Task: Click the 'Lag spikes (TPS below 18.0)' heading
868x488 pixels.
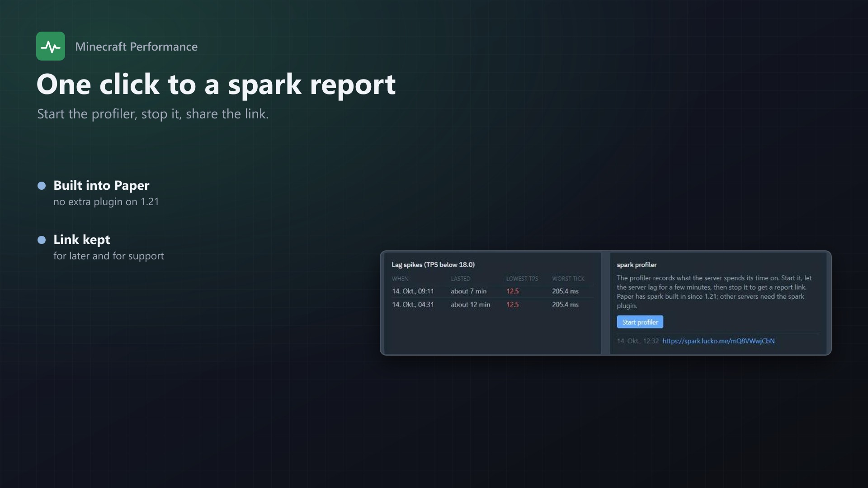Action: [433, 265]
